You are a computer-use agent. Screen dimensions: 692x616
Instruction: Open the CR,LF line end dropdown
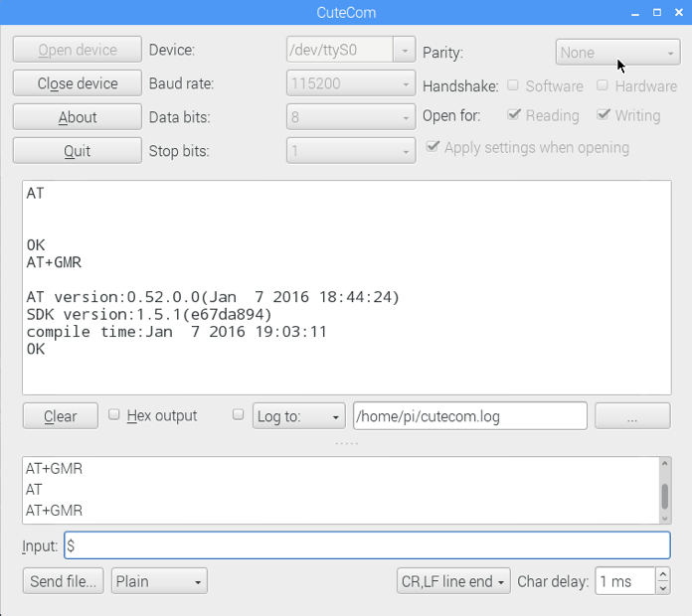(x=453, y=581)
